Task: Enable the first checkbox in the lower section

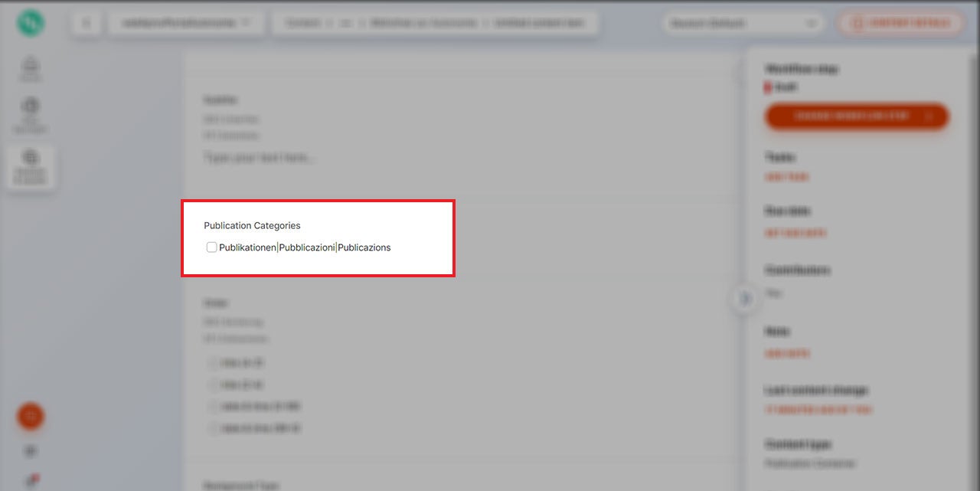Action: click(x=213, y=363)
